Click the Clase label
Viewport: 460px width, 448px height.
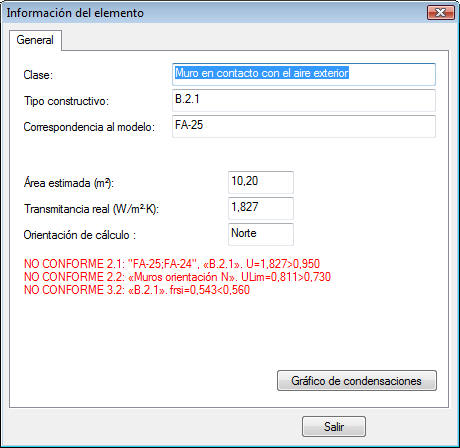click(x=38, y=75)
